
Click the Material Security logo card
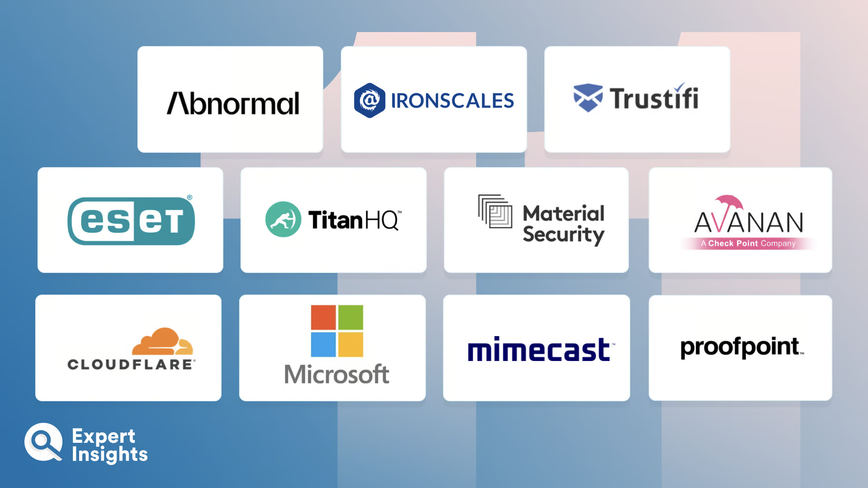536,220
